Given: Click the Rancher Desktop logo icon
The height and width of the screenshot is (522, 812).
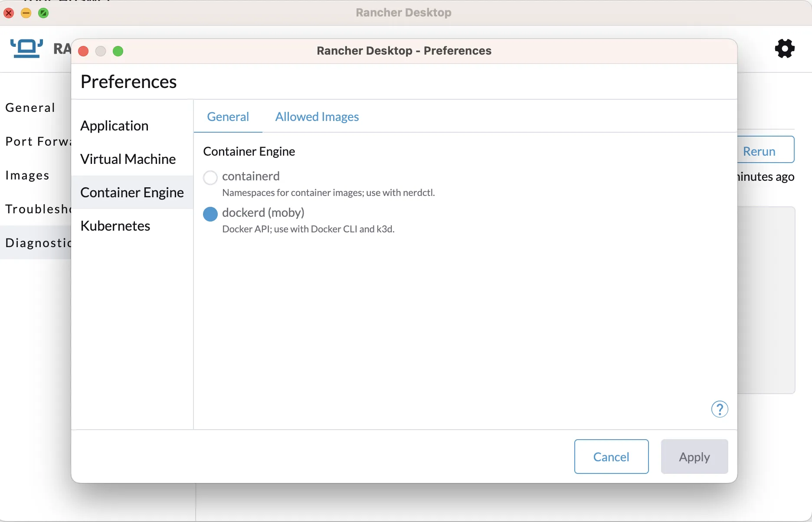Looking at the screenshot, I should pyautogui.click(x=27, y=48).
